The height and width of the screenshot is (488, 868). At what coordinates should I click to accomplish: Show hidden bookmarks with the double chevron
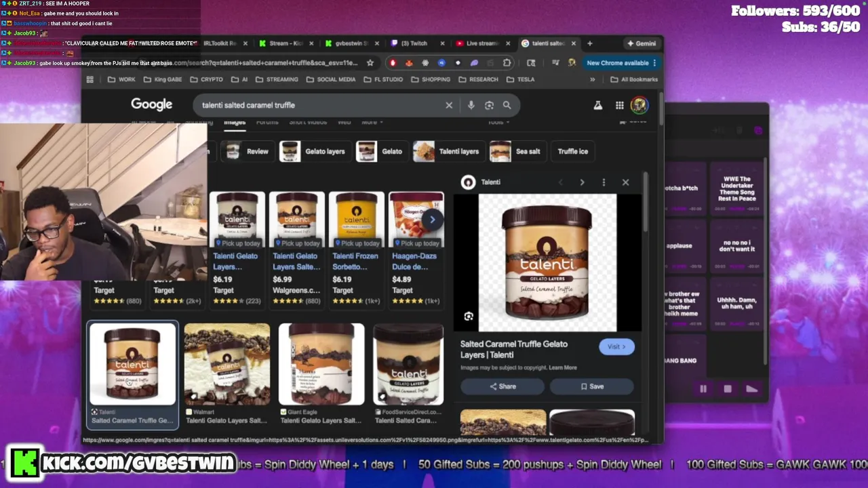click(592, 79)
